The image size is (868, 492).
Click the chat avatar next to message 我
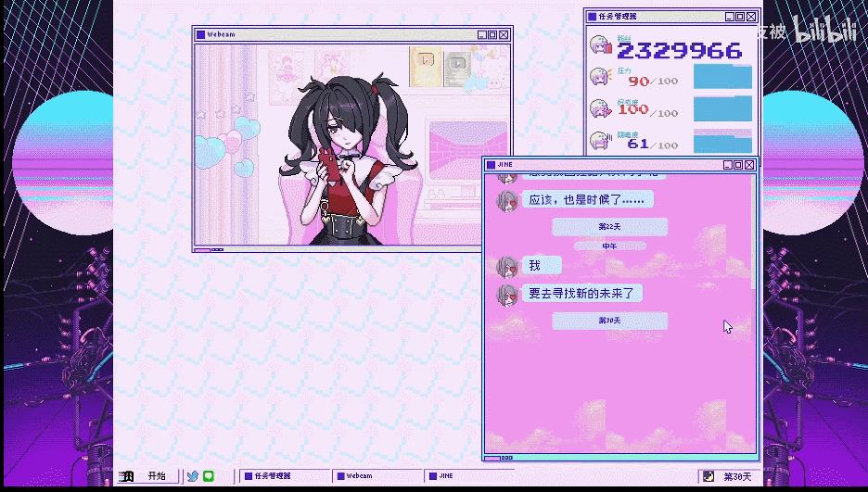(x=506, y=267)
